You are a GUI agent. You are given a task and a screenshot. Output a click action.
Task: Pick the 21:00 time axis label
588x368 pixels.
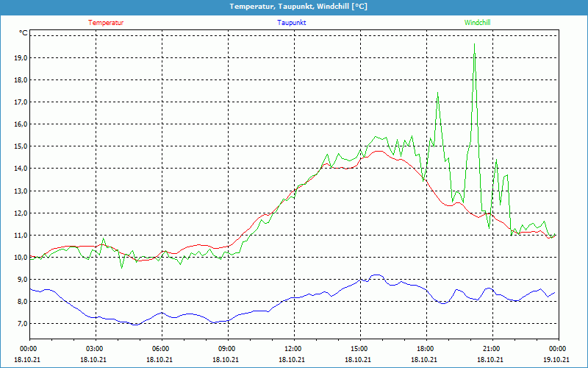tap(491, 349)
